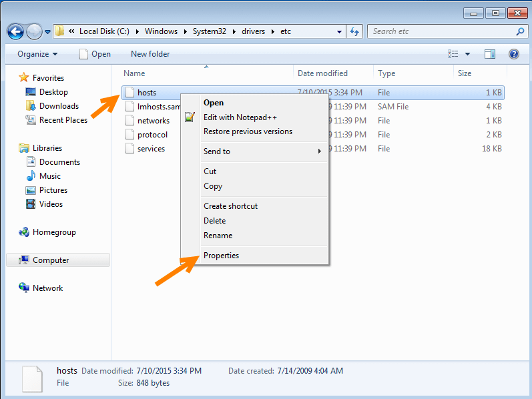Open address bar history dropdown arrow
The width and height of the screenshot is (532, 399).
pos(340,31)
